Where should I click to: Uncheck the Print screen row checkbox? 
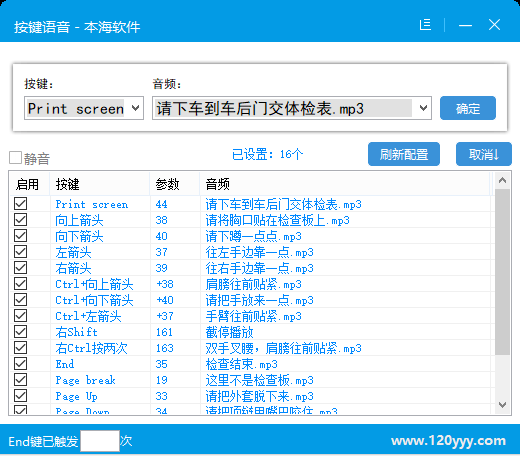[20, 203]
